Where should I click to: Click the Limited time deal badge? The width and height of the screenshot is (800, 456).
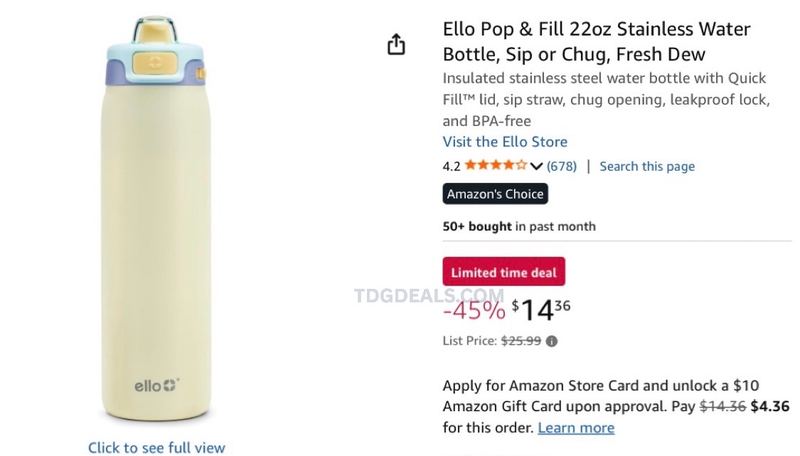click(x=504, y=272)
